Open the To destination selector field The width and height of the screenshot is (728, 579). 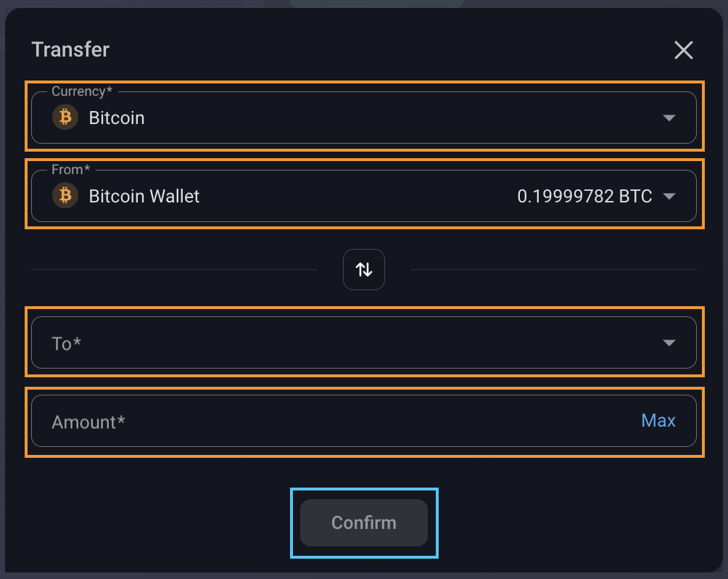click(348, 343)
